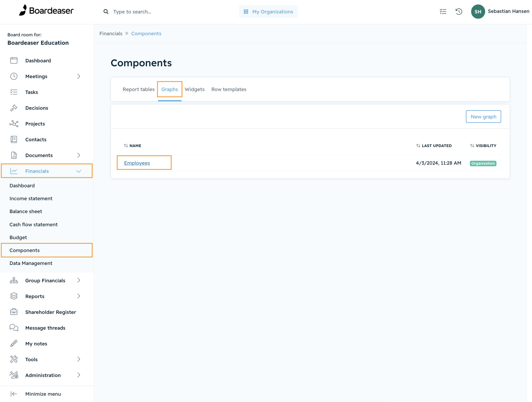Collapse the Financials menu chevron
Screen dimensions: 532x402
coord(79,171)
